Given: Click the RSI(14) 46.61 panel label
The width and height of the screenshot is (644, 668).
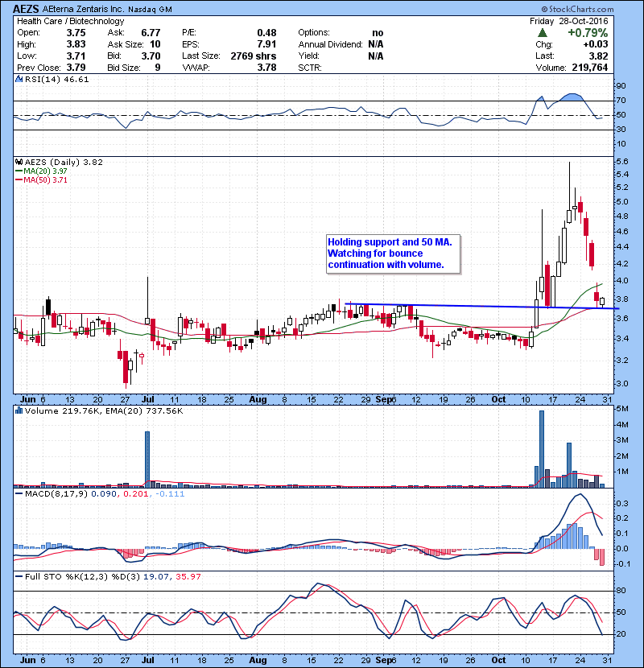Looking at the screenshot, I should (x=56, y=79).
